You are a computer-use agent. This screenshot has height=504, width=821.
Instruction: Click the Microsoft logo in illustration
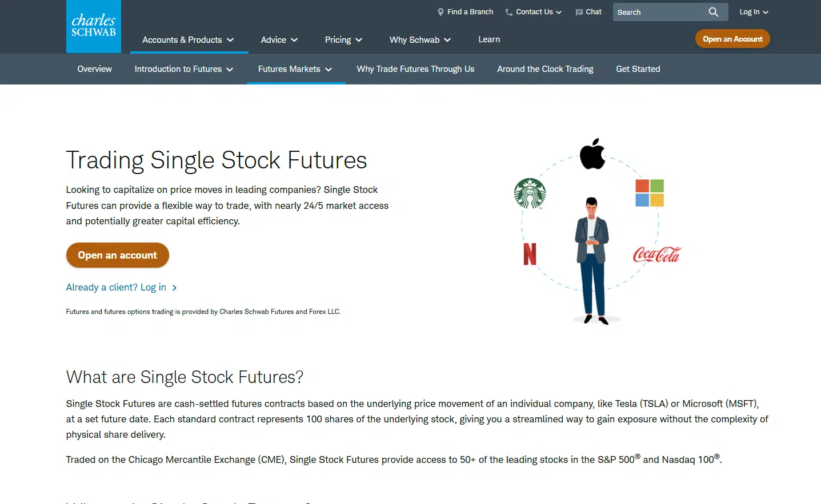pyautogui.click(x=650, y=193)
